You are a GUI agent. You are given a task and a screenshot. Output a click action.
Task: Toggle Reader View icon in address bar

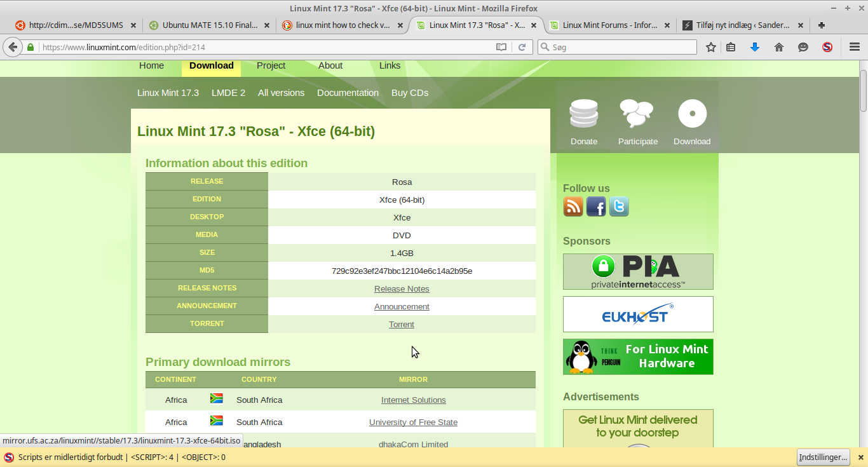501,47
